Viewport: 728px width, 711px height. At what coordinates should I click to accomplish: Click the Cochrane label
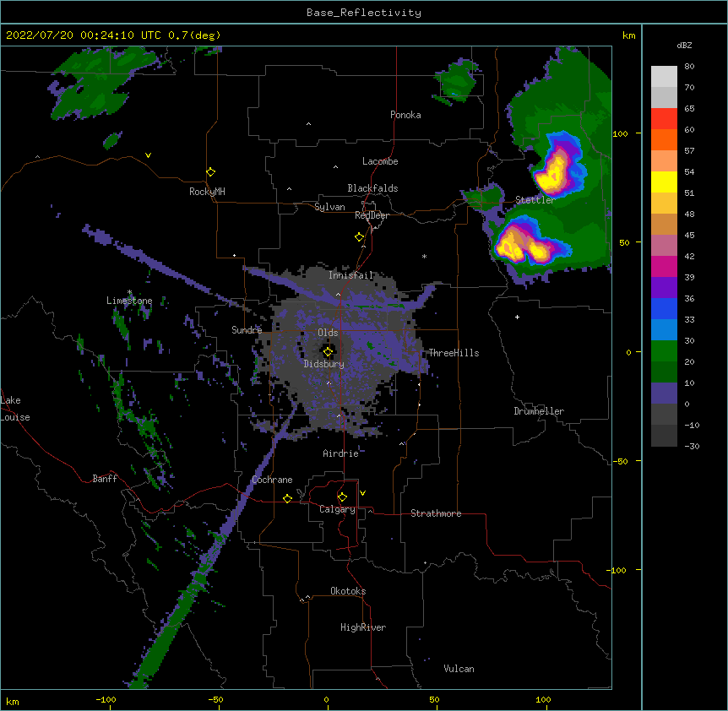coord(272,480)
